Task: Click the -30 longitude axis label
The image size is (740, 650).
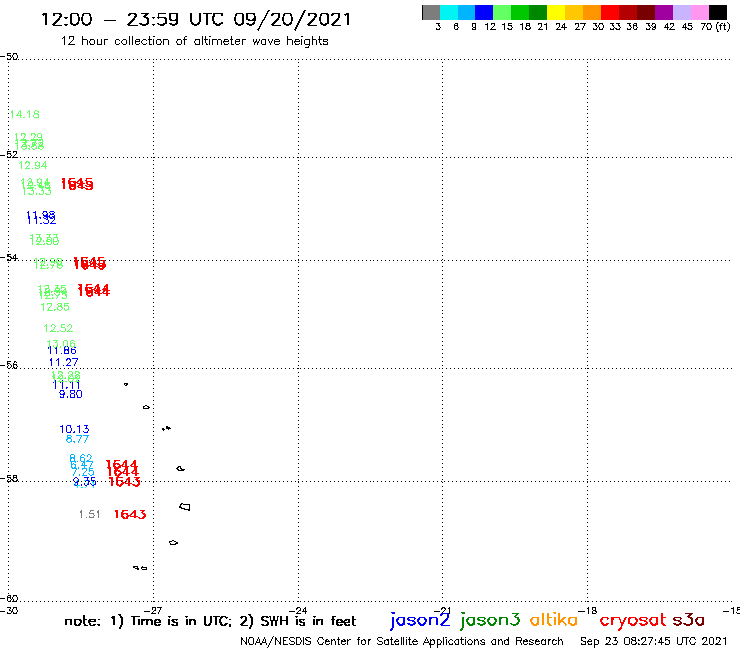Action: (x=9, y=610)
